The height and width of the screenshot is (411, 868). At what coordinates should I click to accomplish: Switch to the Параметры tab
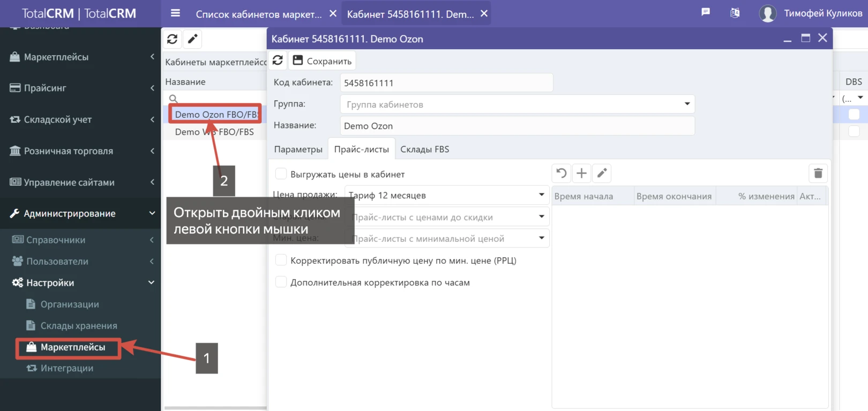298,150
